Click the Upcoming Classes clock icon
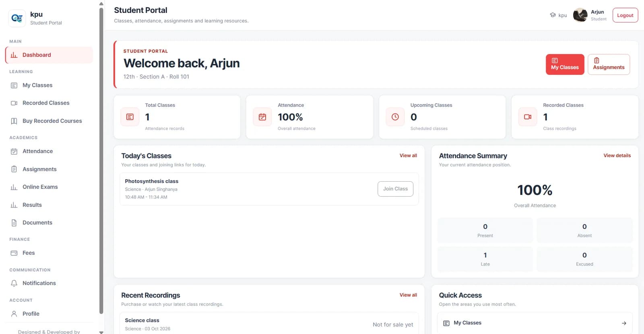Screen dimensions: 644x334 tap(395, 117)
